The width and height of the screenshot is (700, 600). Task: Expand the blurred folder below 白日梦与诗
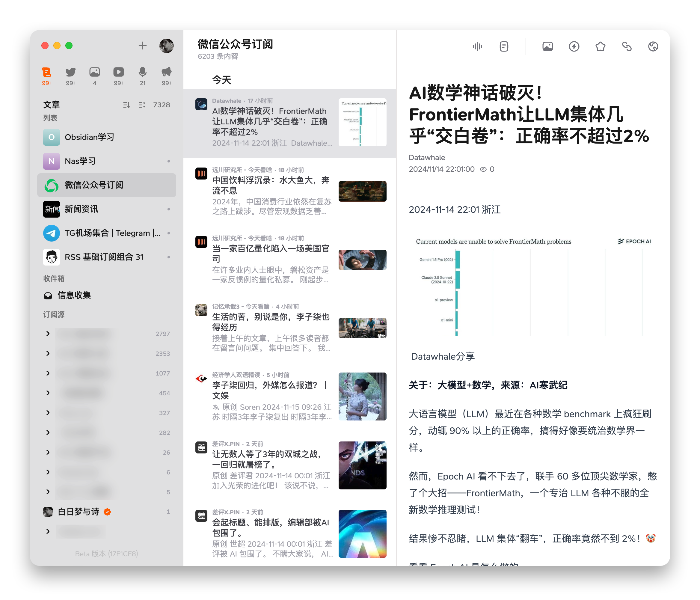(48, 531)
